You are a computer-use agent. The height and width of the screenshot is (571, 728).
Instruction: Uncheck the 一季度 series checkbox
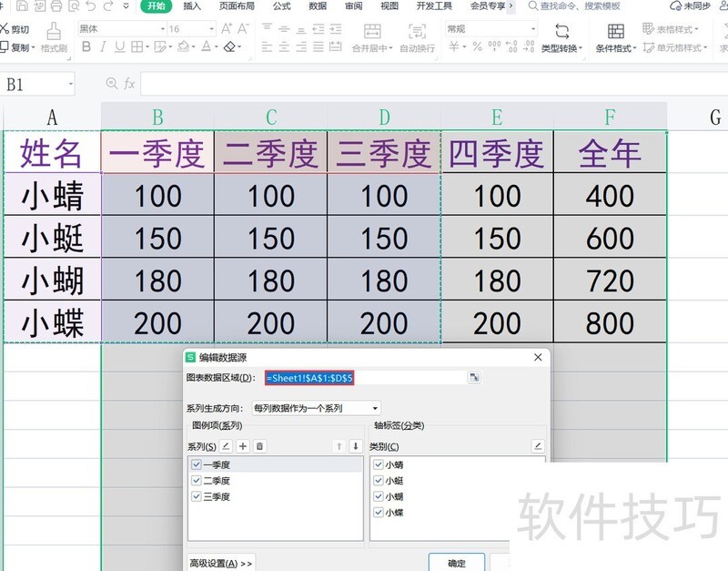click(197, 464)
